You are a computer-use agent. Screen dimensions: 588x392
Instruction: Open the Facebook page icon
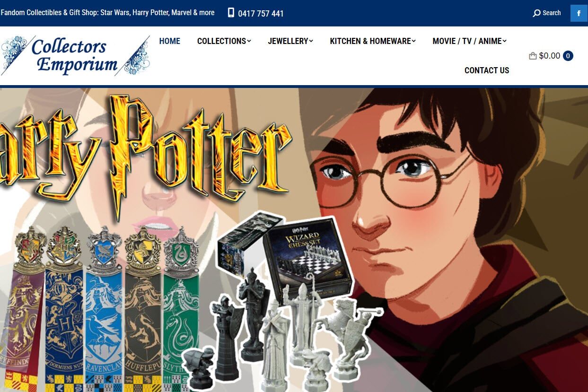[579, 13]
